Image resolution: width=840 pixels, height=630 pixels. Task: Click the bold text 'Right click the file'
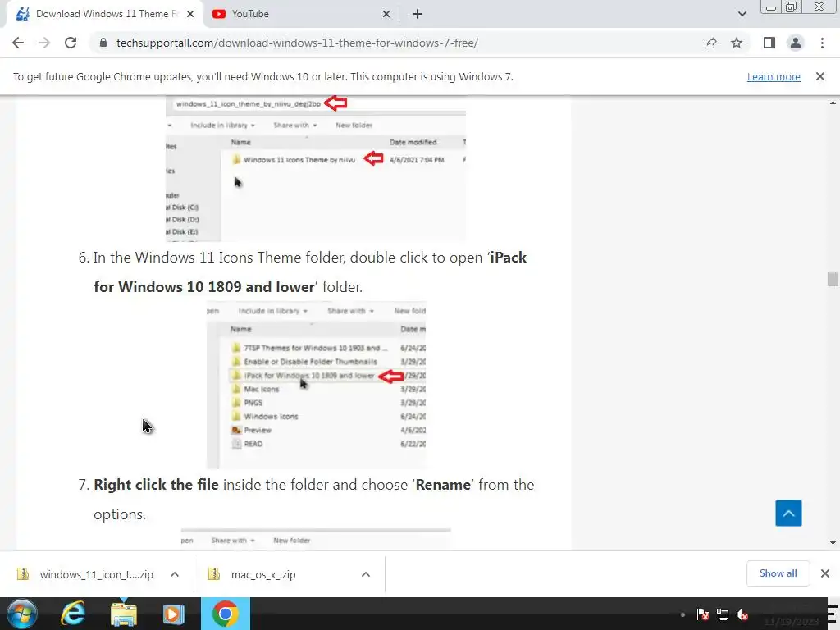click(156, 485)
